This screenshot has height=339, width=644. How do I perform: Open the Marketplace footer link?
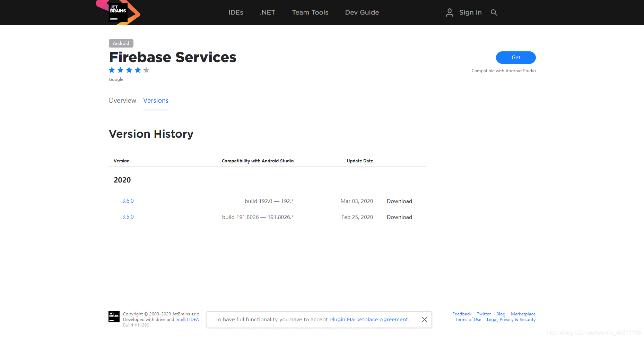pos(523,314)
